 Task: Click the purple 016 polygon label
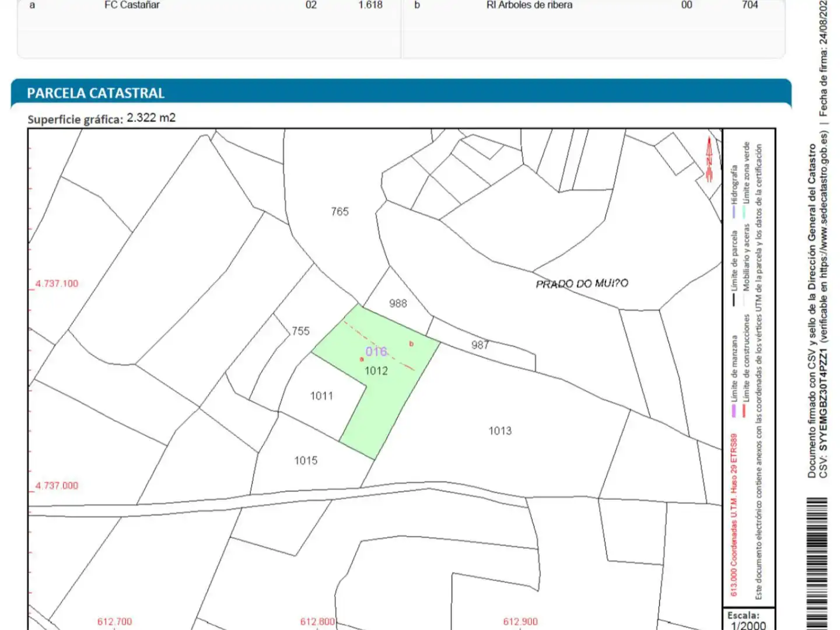376,351
